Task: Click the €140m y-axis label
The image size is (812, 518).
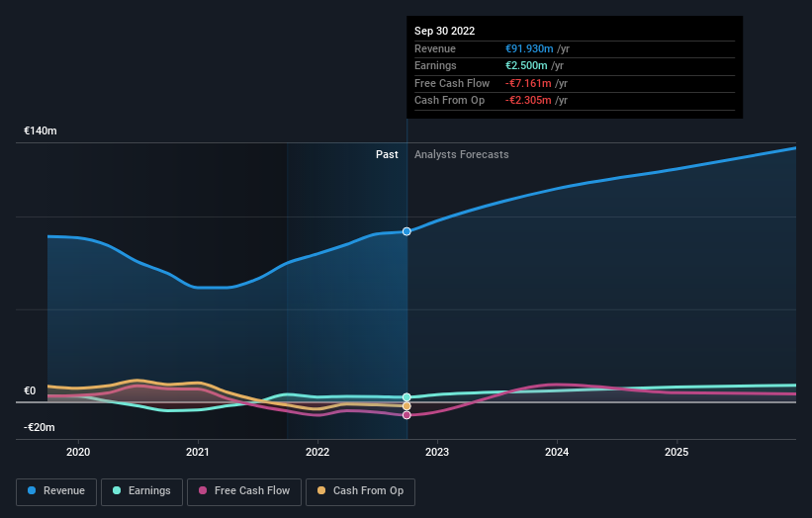Action: click(41, 130)
